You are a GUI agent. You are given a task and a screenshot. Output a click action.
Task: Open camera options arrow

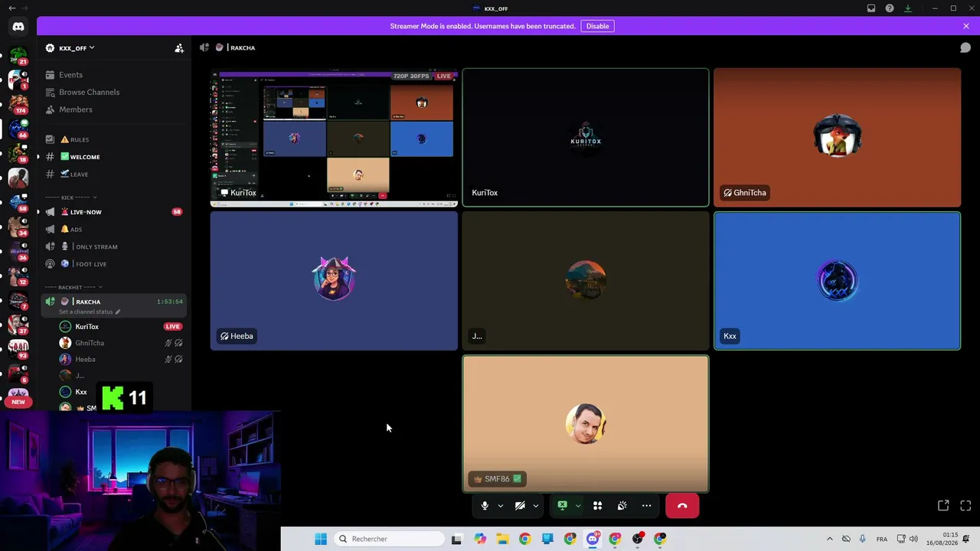click(x=536, y=506)
